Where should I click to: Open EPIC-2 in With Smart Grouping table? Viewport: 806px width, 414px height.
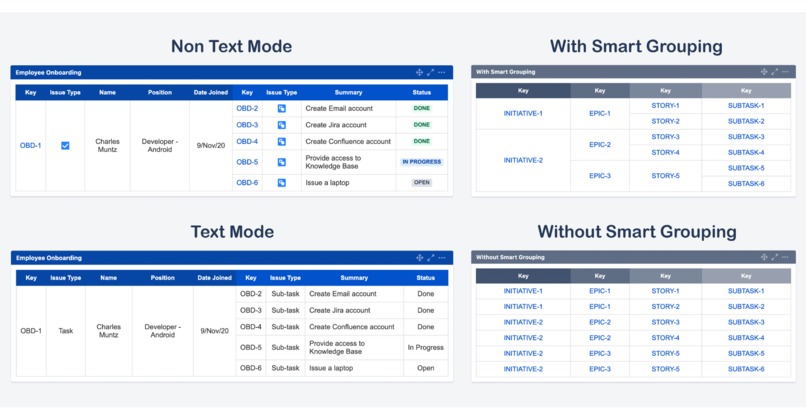tap(600, 145)
